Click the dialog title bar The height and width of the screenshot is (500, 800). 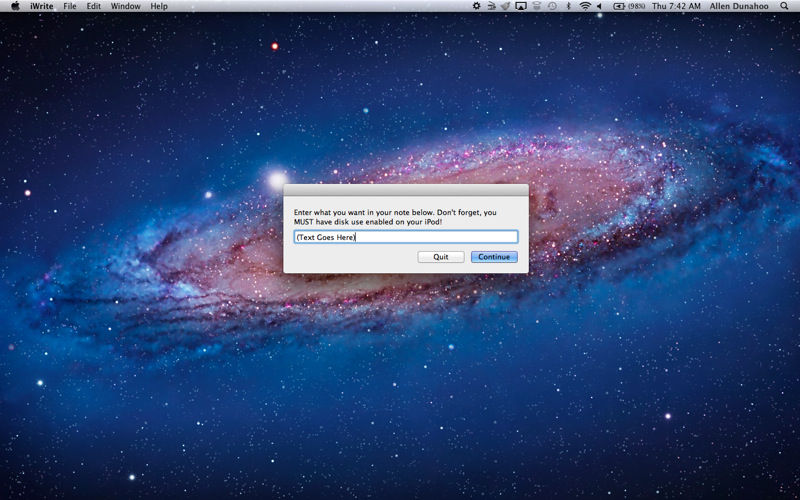click(406, 190)
